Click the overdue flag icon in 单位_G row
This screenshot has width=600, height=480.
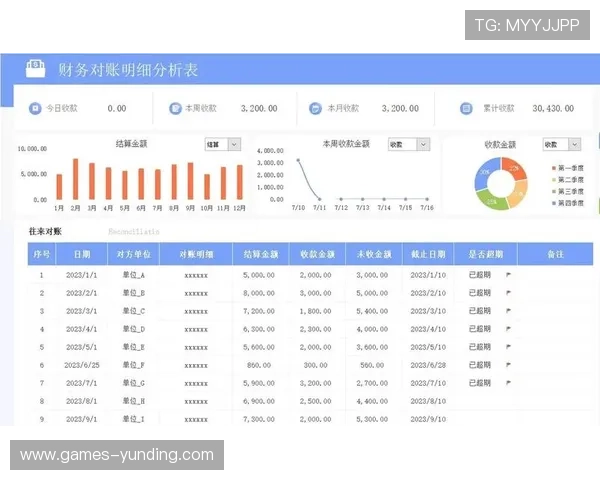[x=509, y=383]
